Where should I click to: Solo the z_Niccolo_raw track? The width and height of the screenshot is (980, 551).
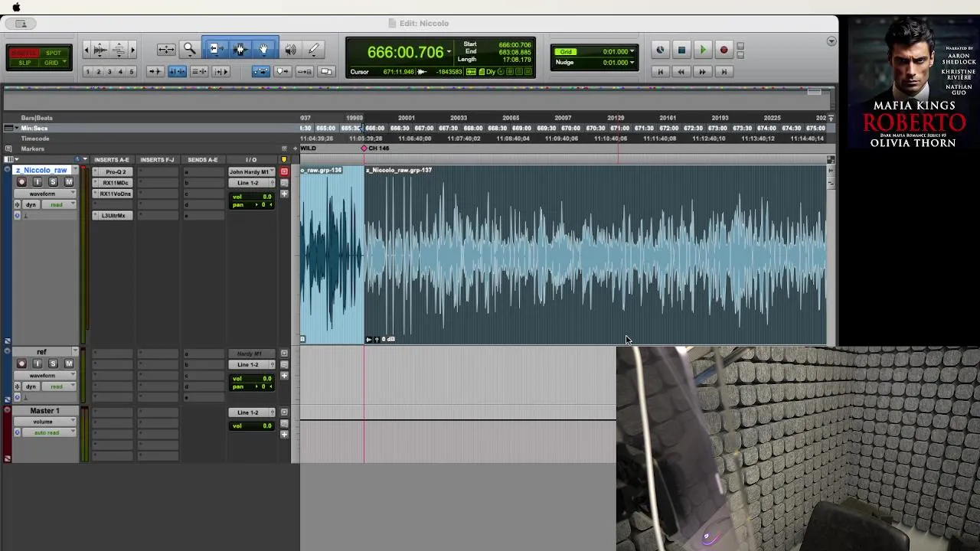click(53, 182)
